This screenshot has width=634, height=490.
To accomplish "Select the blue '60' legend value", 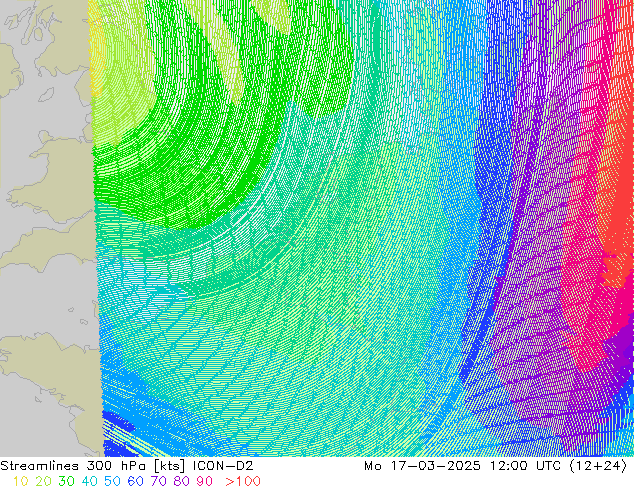I will tap(135, 482).
